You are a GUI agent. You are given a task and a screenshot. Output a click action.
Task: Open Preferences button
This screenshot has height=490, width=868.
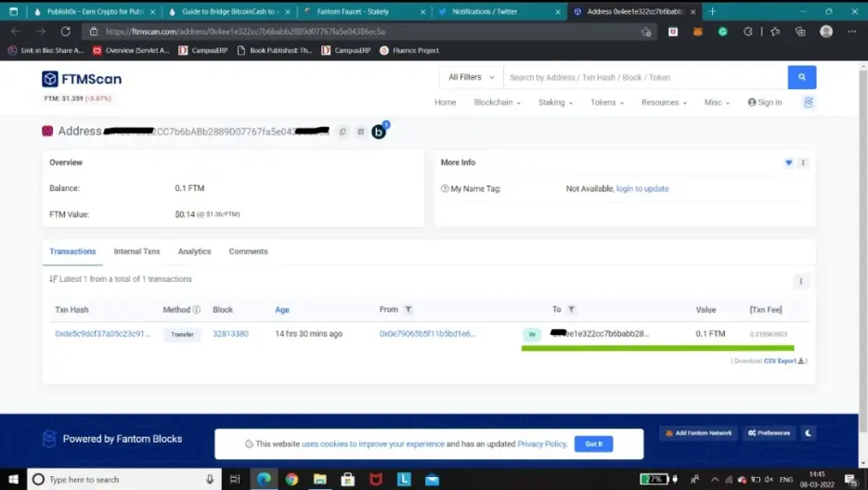click(769, 433)
